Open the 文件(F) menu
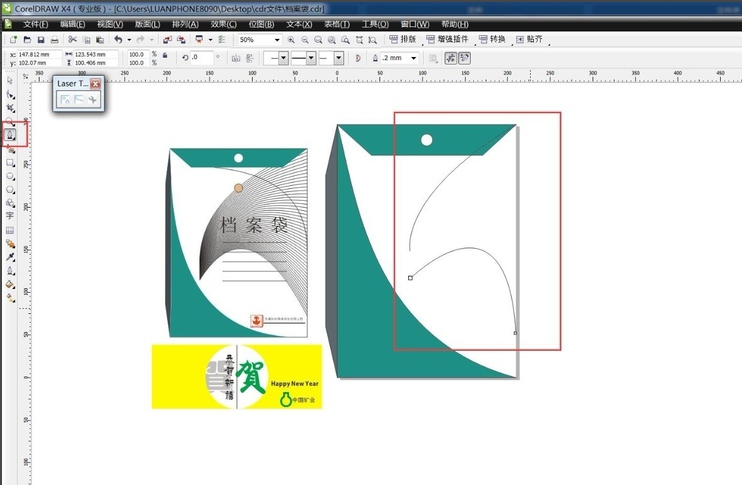Viewport: 742px width, 485px height. click(x=35, y=24)
